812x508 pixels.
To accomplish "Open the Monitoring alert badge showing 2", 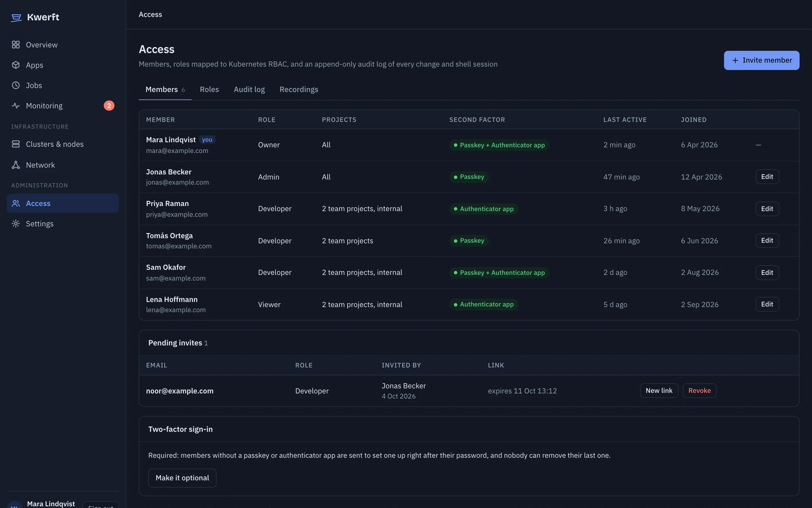I will click(x=109, y=106).
